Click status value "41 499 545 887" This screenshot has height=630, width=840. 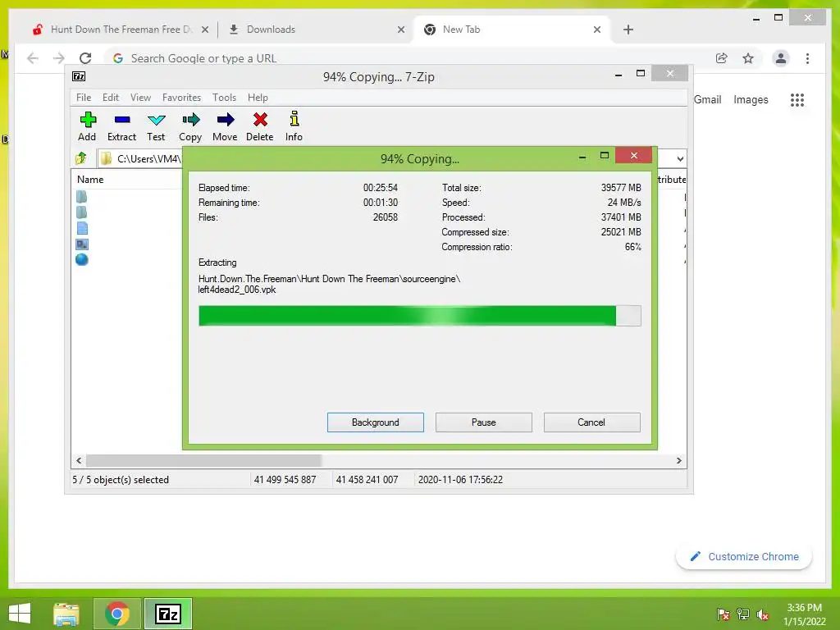click(285, 479)
